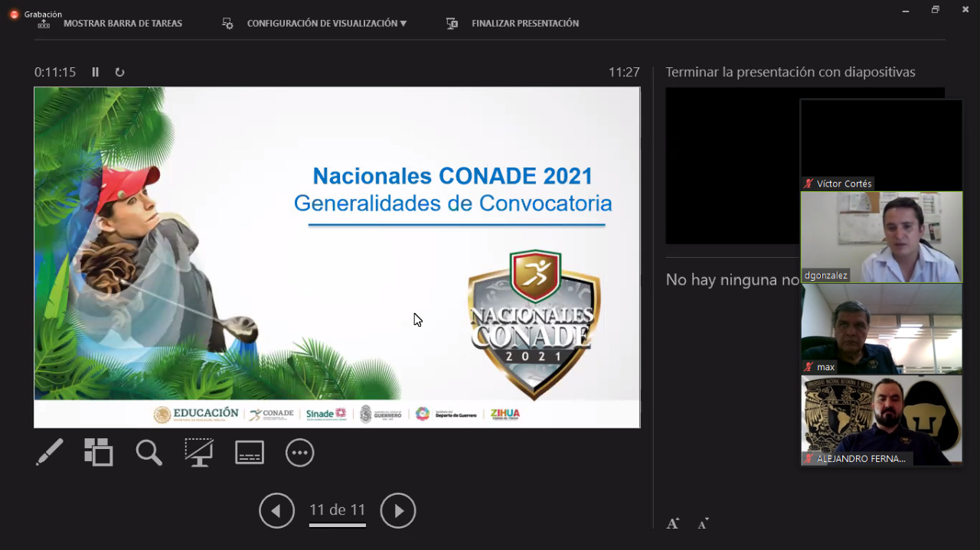The image size is (980, 550).
Task: Open the more slideshow options ellipsis
Action: click(299, 453)
